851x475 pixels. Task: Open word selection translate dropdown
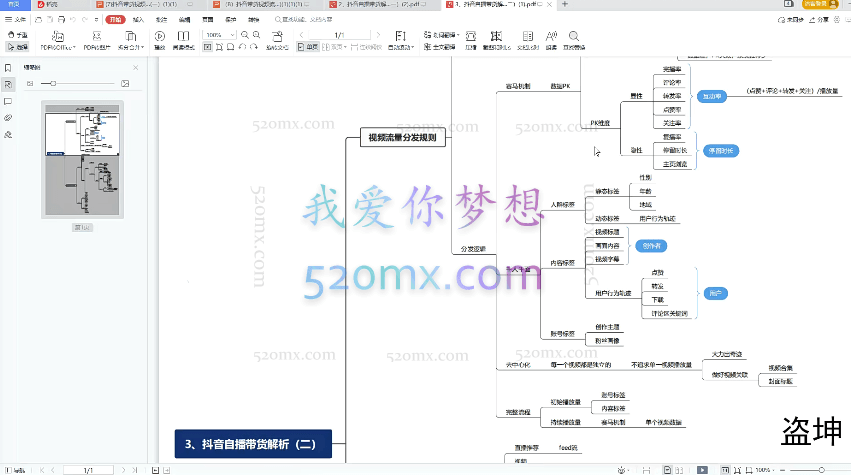[x=441, y=35]
